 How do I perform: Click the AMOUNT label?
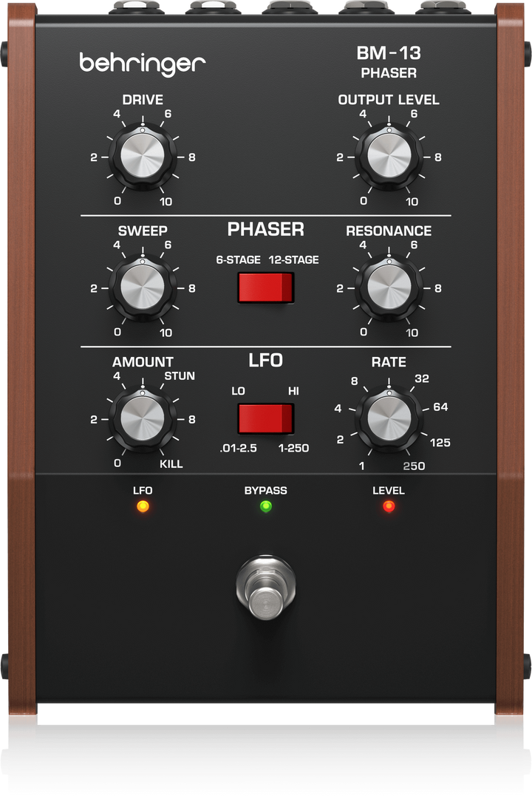[143, 362]
